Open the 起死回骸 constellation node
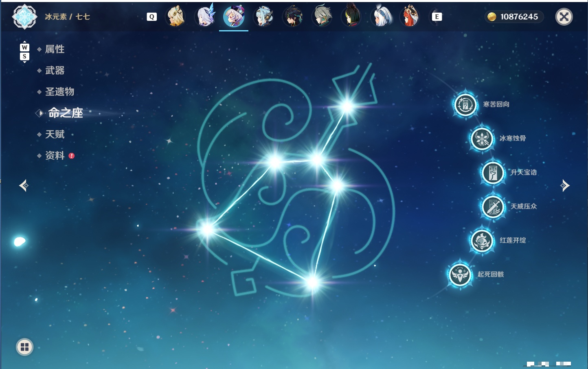588x369 pixels. [x=460, y=274]
